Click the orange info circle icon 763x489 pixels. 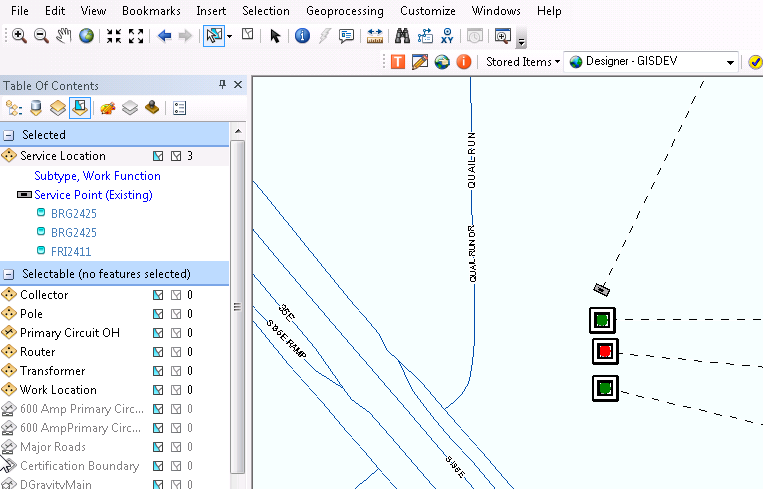464,62
